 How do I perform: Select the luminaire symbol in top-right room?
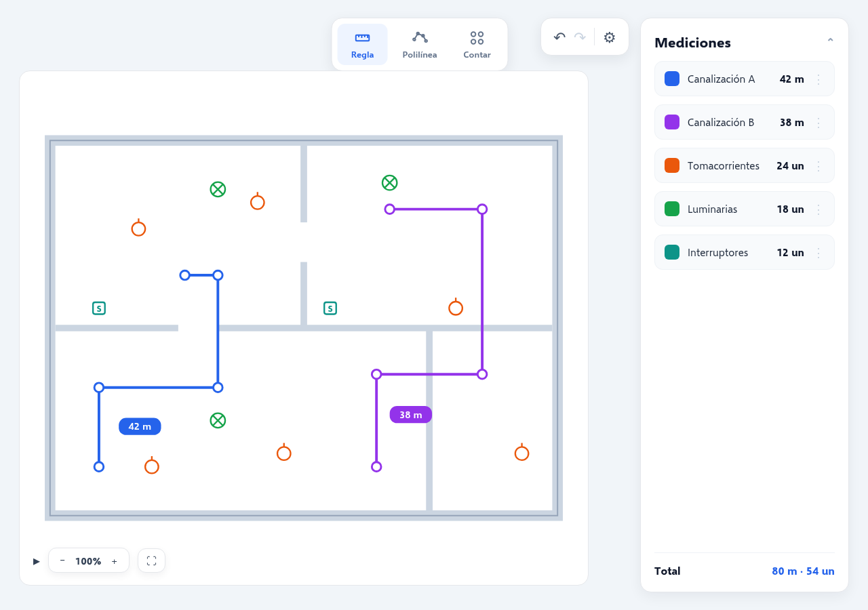pos(389,182)
